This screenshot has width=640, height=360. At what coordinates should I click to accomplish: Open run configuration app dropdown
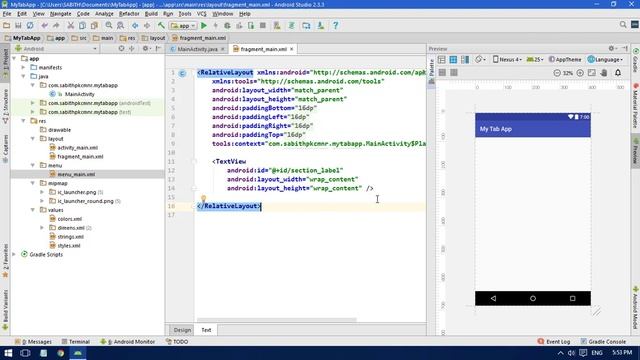(183, 26)
